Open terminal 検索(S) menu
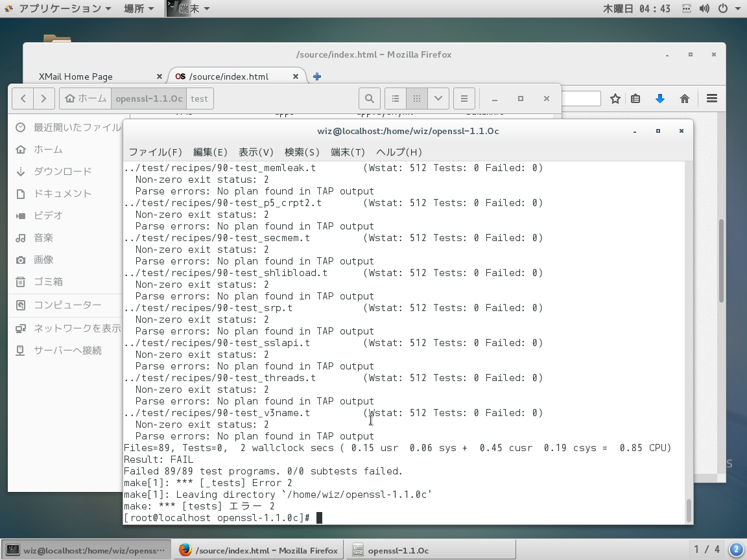 click(x=302, y=152)
